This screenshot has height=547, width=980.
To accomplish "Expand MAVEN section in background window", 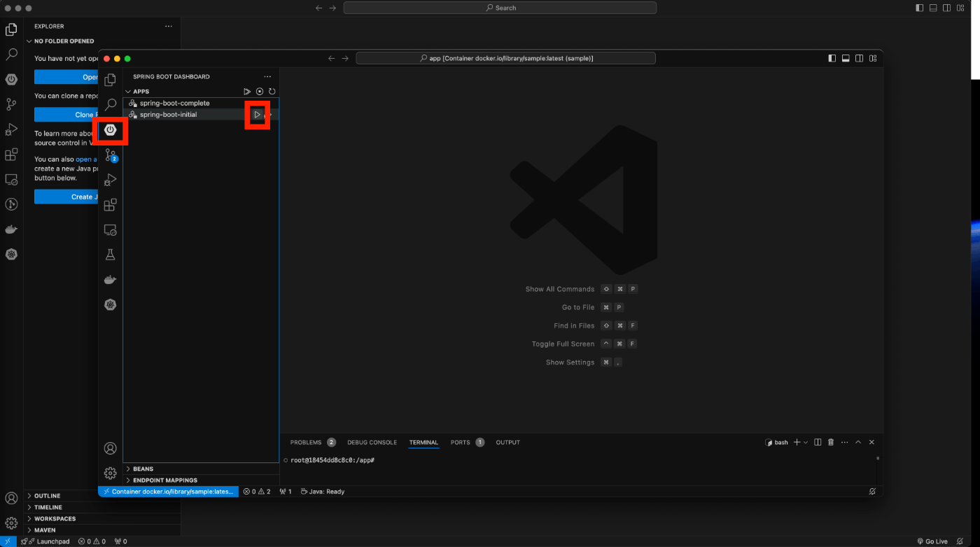I will coord(29,530).
